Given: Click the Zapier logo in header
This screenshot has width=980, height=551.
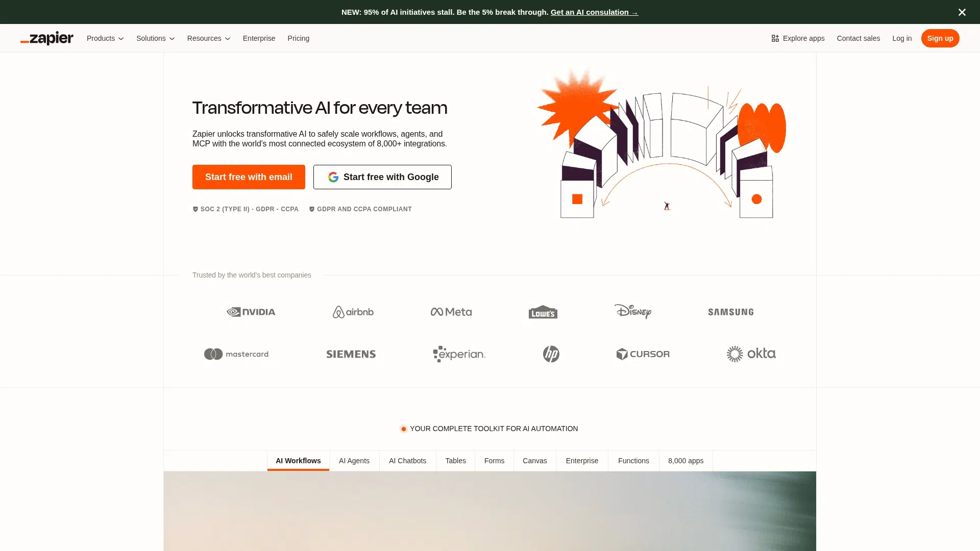Looking at the screenshot, I should [x=47, y=38].
